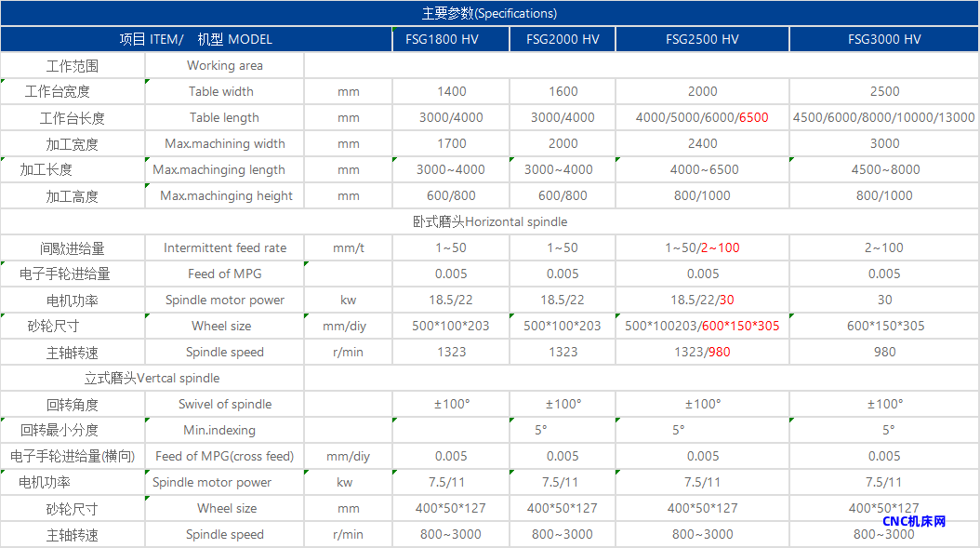Screen dimensions: 980x548
Task: Click the Working area label cell
Action: (224, 65)
